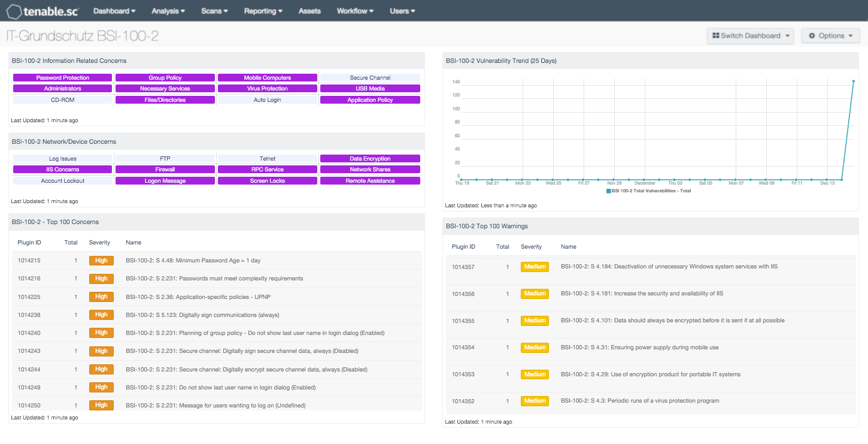Select the Log Issues indicator
This screenshot has width=868, height=444.
tap(63, 159)
